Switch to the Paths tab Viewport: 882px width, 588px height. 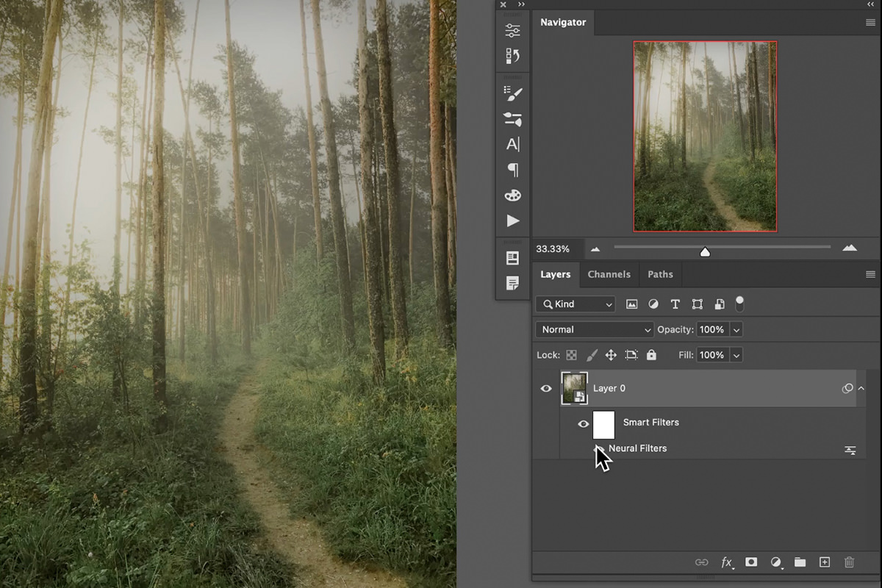coord(660,274)
